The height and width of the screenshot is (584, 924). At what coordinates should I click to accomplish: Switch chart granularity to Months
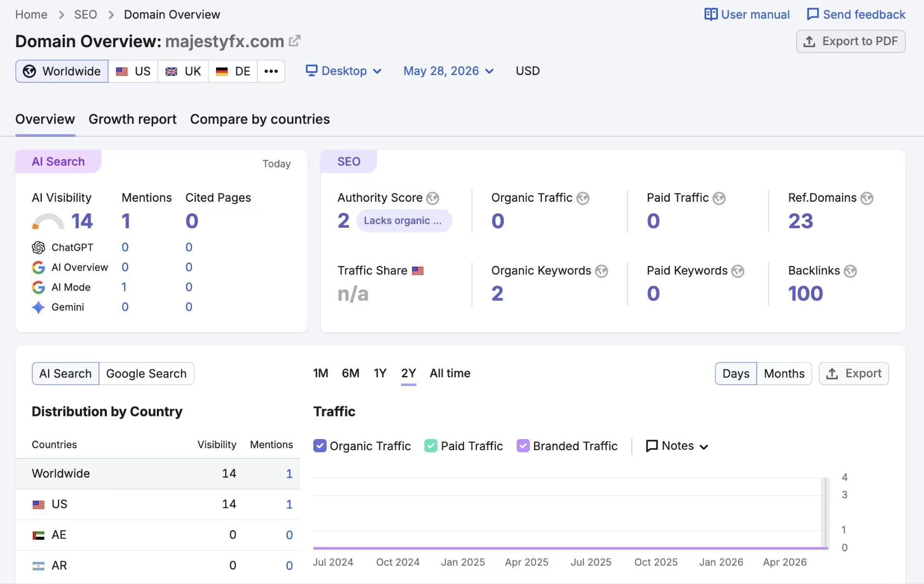pos(784,374)
